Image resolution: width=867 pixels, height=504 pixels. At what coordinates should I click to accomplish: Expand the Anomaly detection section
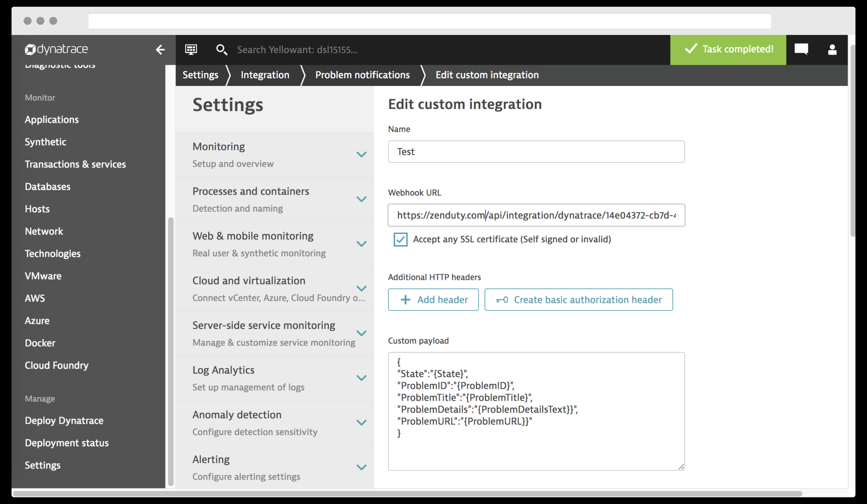click(x=361, y=423)
